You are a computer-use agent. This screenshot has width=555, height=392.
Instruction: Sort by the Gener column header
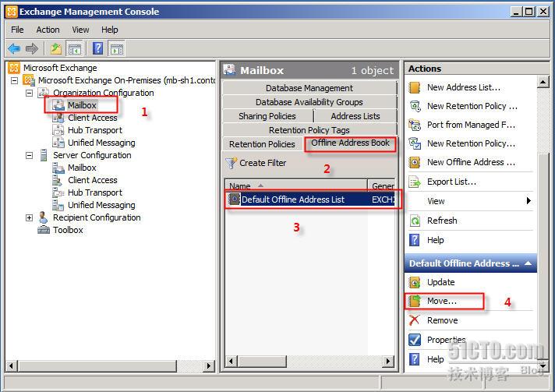click(382, 185)
